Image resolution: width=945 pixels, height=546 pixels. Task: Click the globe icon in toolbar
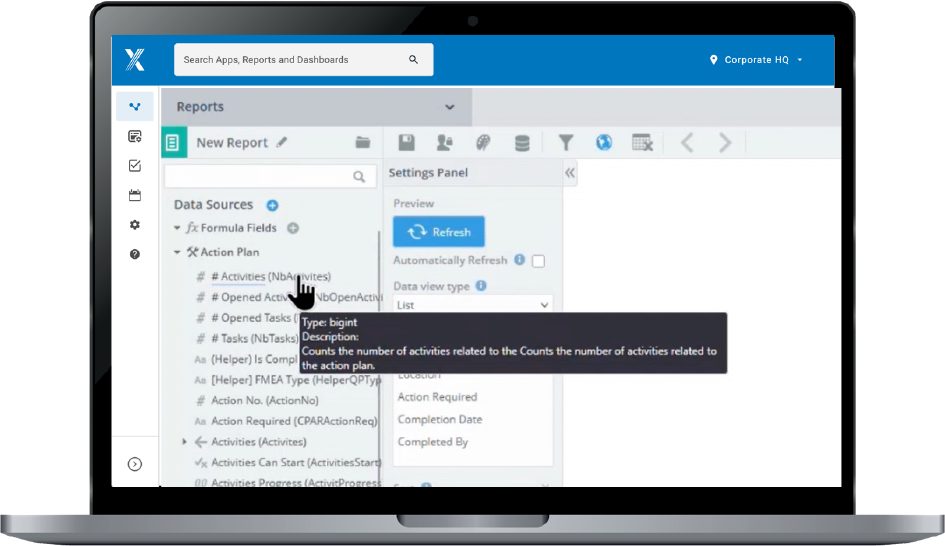pyautogui.click(x=604, y=143)
